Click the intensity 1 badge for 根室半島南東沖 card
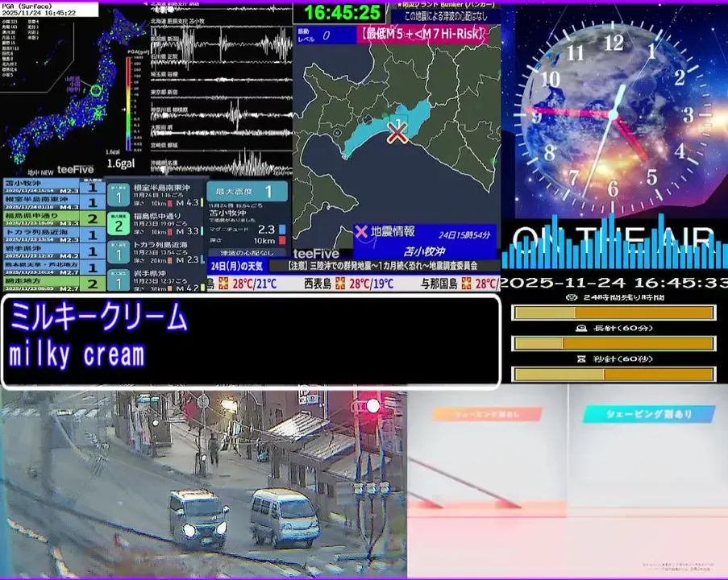Viewport: 728px width, 580px height. point(119,195)
